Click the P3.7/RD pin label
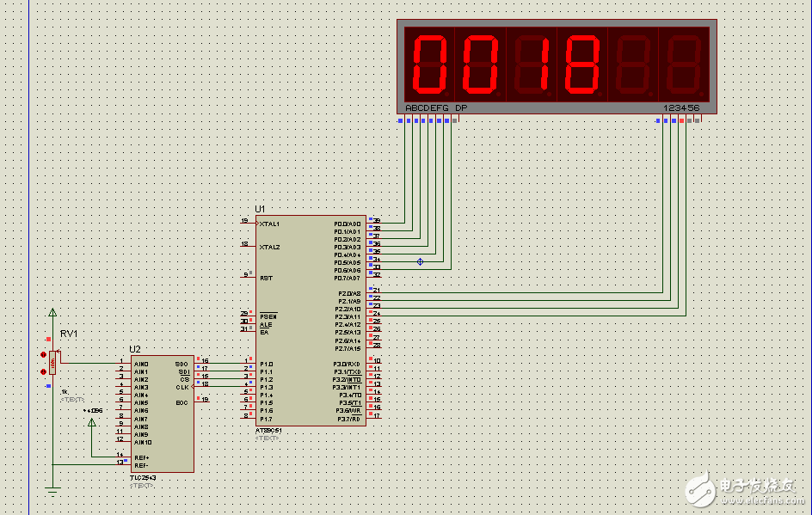This screenshot has height=515, width=812. pos(349,420)
